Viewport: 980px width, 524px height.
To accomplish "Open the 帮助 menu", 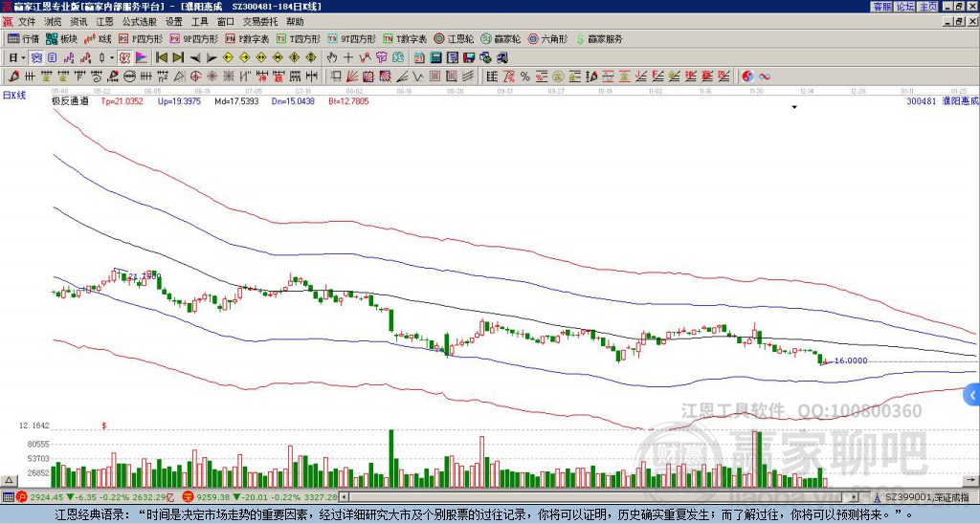I will coord(295,22).
